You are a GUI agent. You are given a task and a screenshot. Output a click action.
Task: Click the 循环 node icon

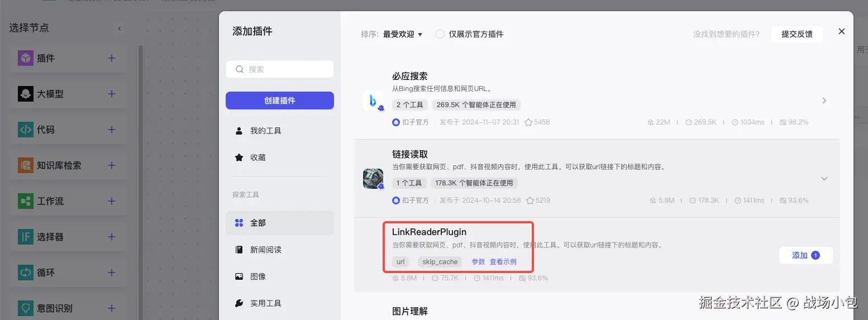coord(26,273)
